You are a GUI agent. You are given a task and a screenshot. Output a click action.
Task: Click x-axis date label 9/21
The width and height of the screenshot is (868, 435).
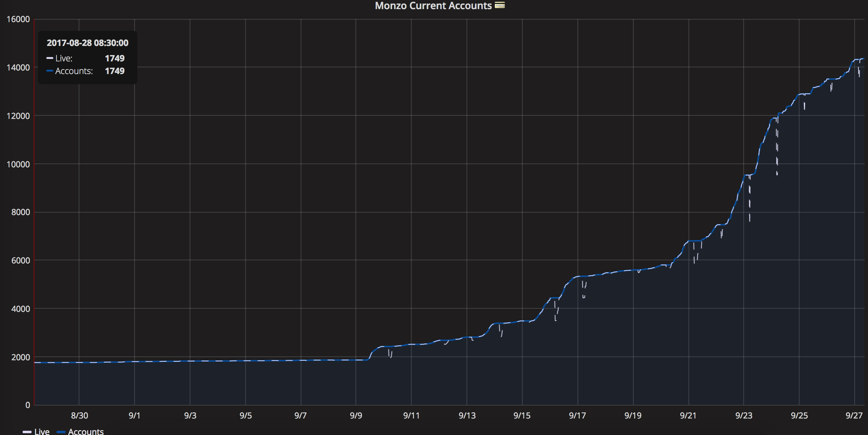pyautogui.click(x=688, y=416)
